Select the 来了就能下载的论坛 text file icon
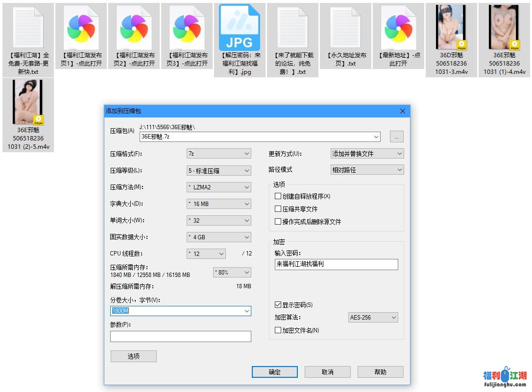Screen dimensions: 532x392 292,28
